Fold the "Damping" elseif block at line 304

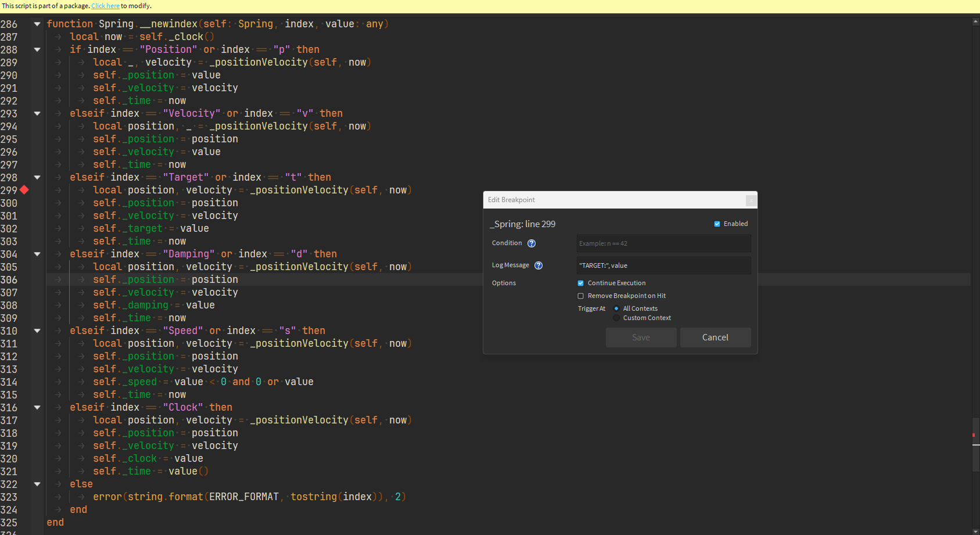37,254
